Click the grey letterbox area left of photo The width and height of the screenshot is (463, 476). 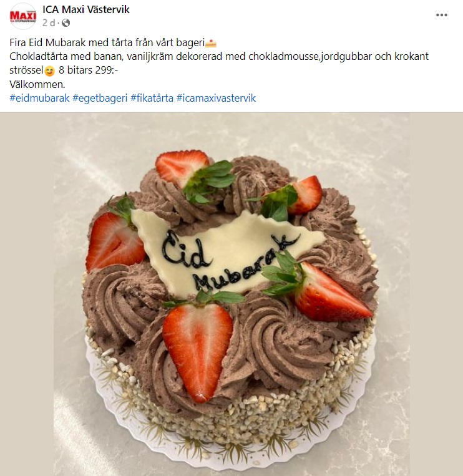tap(27, 294)
